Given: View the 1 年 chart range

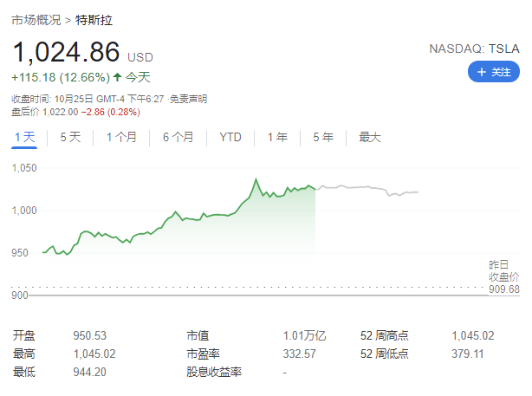Looking at the screenshot, I should (x=277, y=137).
